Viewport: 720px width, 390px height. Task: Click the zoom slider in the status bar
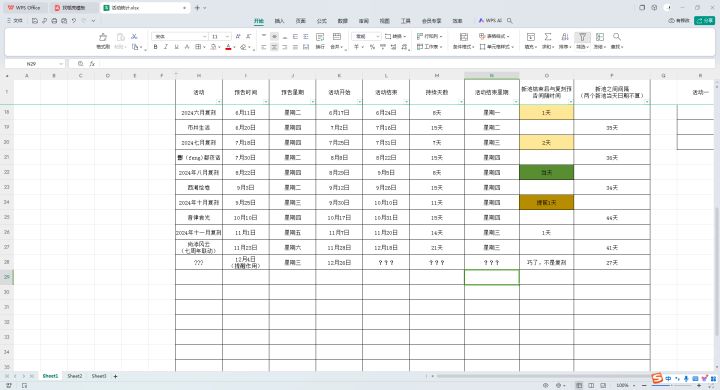point(671,385)
